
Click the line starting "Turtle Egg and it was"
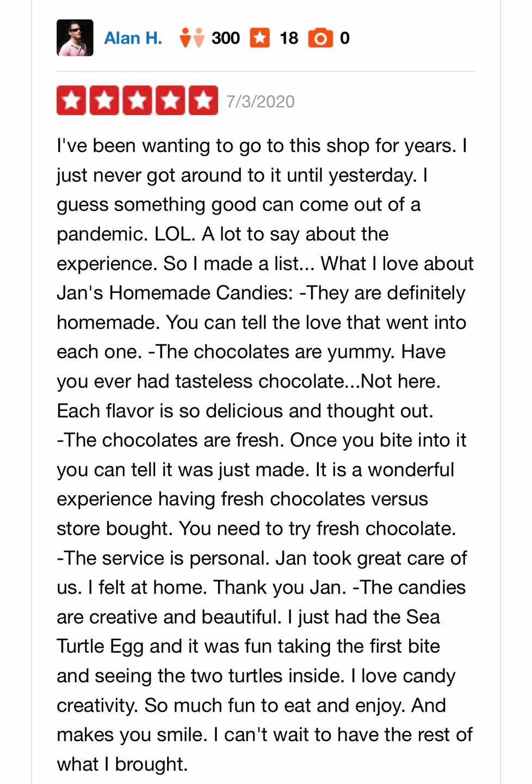(249, 646)
